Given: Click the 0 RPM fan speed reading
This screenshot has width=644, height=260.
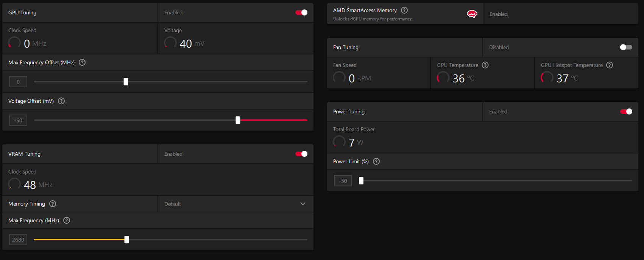Looking at the screenshot, I should tap(360, 78).
